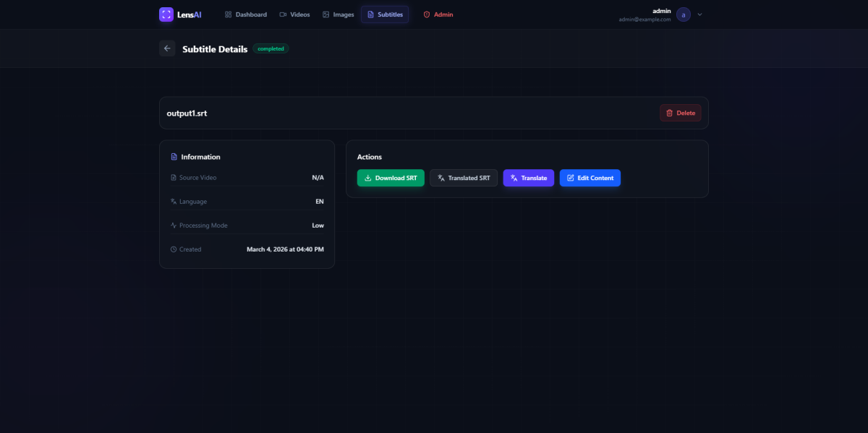Open the Admin panel link
868x433 pixels.
pyautogui.click(x=438, y=14)
